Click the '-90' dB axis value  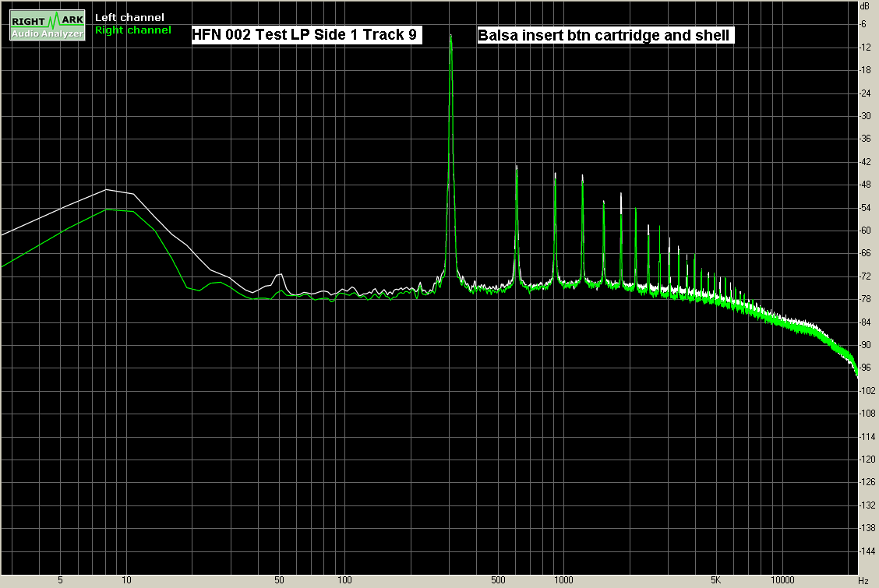pyautogui.click(x=865, y=345)
